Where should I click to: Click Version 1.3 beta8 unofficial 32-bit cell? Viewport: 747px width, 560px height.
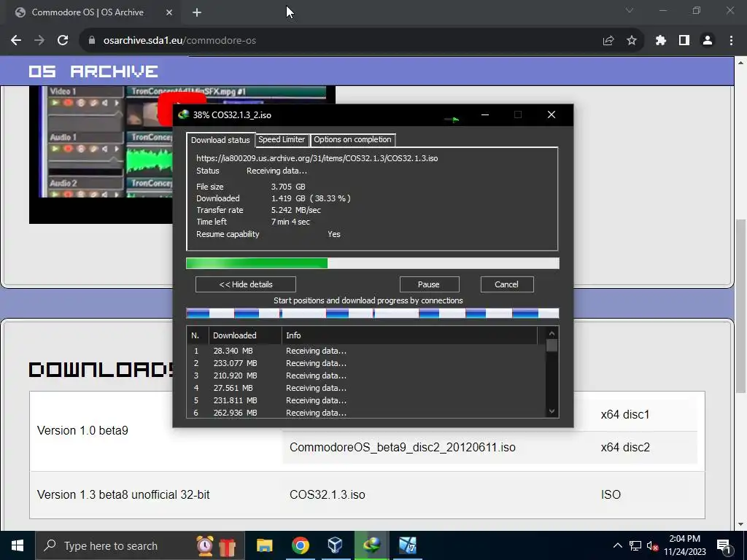pyautogui.click(x=123, y=495)
